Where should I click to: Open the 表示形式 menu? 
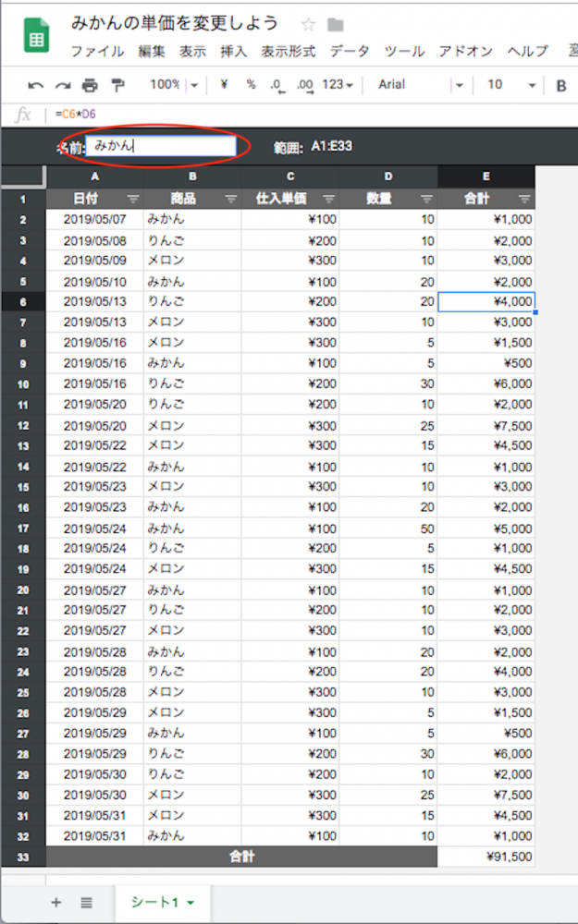point(288,52)
